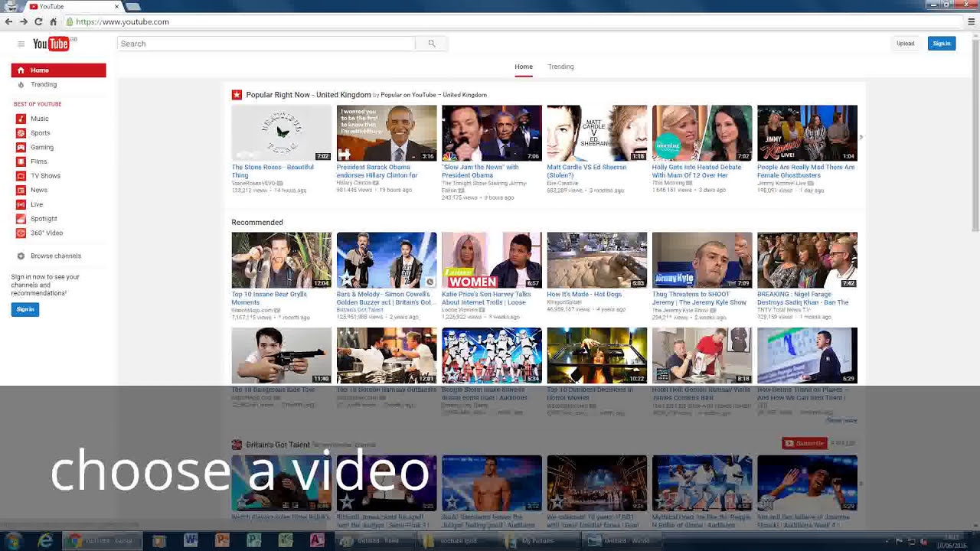Reload the page with refresh icon
Viewport: 980px width, 551px height.
38,21
